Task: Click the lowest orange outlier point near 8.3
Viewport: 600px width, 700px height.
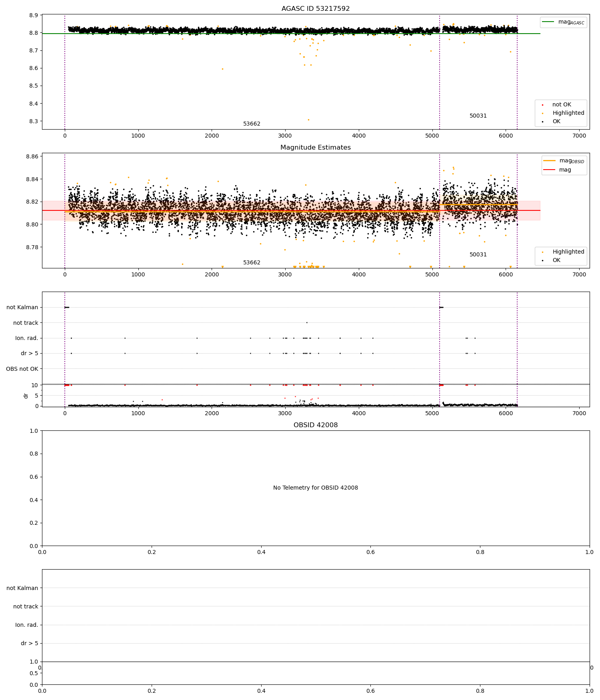Action: [x=308, y=120]
